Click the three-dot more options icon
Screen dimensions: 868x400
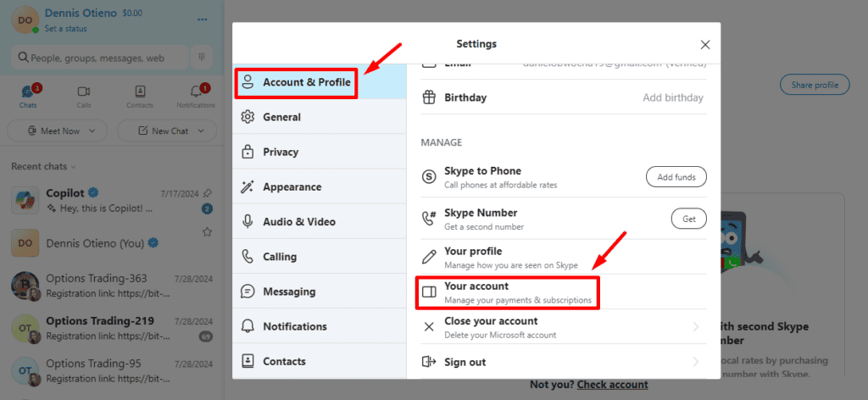click(x=202, y=20)
